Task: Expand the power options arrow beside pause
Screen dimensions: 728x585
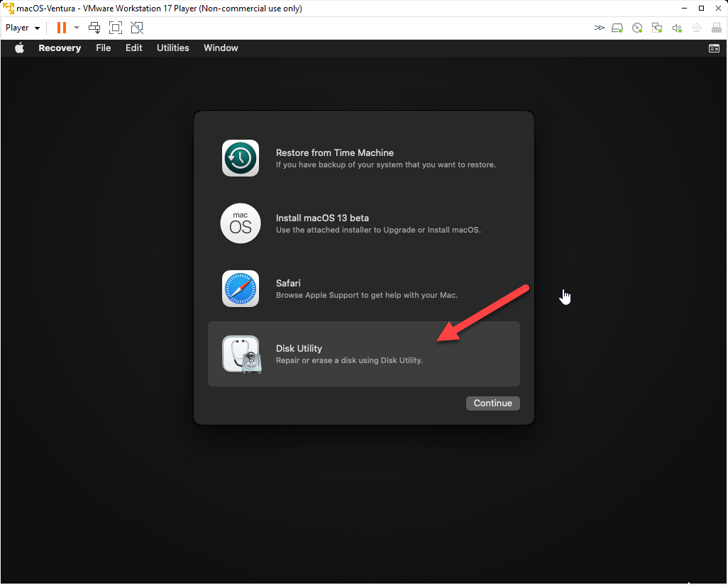Action: pyautogui.click(x=77, y=28)
